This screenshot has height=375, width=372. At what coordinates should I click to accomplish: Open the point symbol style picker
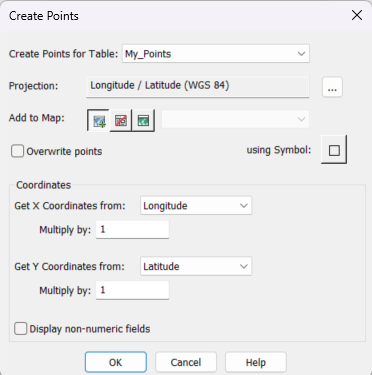tap(334, 150)
